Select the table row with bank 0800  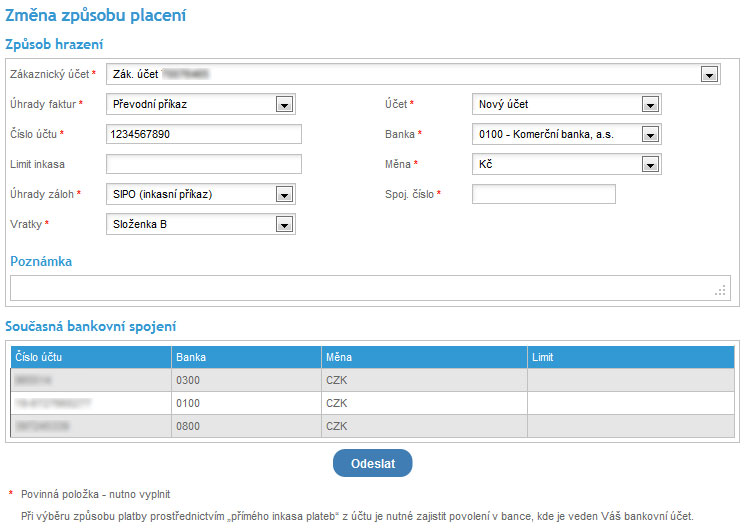[372, 425]
